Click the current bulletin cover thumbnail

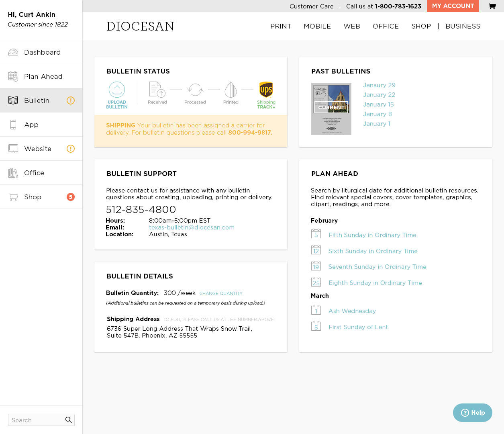click(x=331, y=108)
